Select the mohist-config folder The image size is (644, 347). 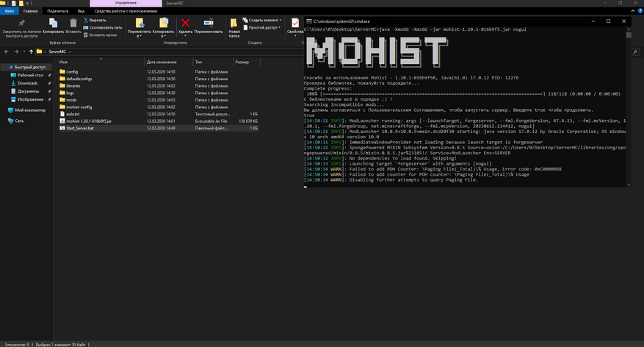click(x=76, y=107)
